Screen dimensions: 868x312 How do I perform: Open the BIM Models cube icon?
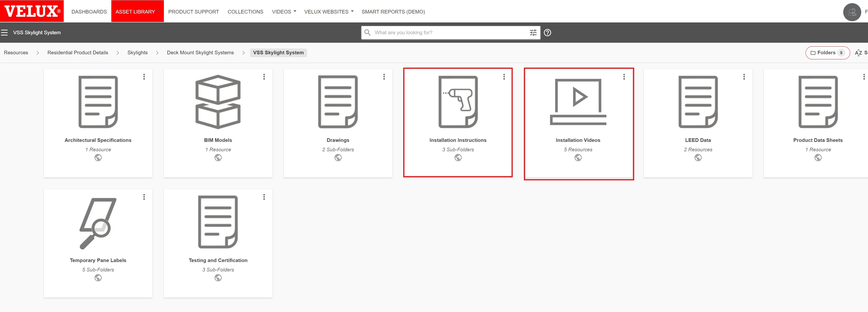(x=218, y=102)
